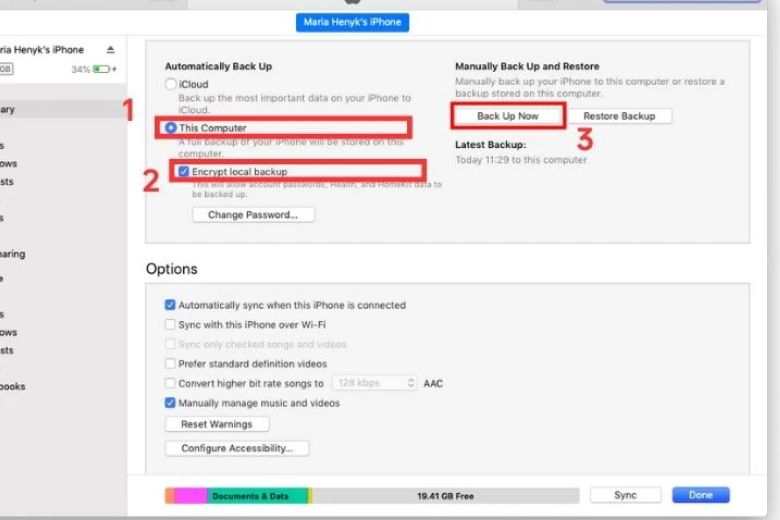Enable Convert higher bit rate songs option
Screen dimensions: 780x520
point(170,383)
